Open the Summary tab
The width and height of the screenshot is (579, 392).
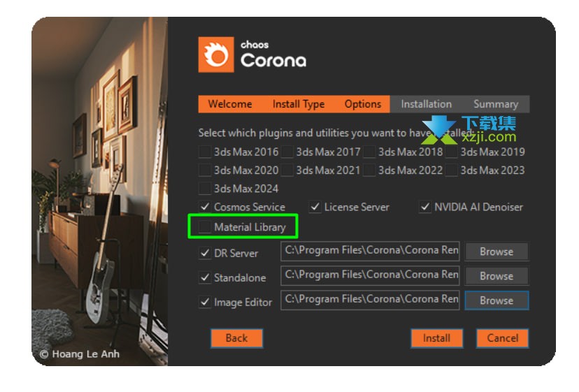tap(496, 104)
